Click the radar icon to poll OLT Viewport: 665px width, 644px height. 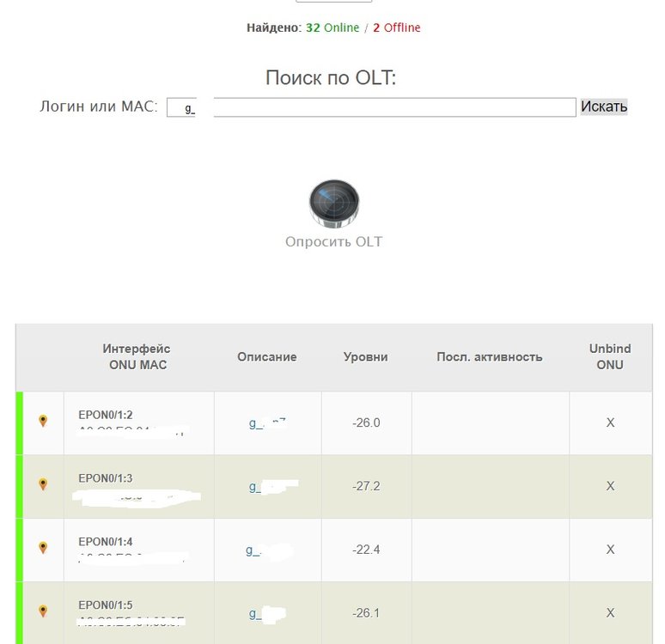[x=333, y=204]
